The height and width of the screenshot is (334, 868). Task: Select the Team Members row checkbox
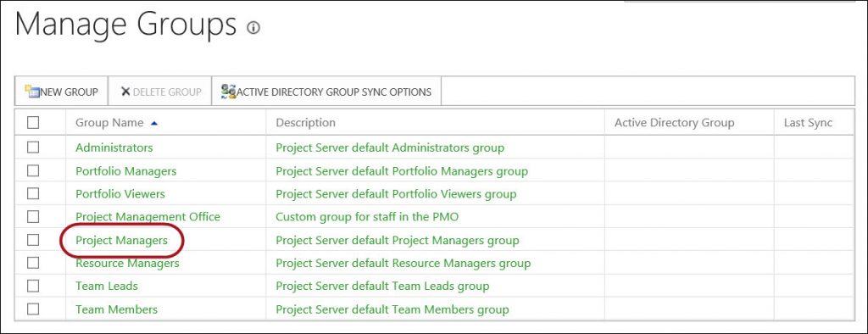pos(33,309)
